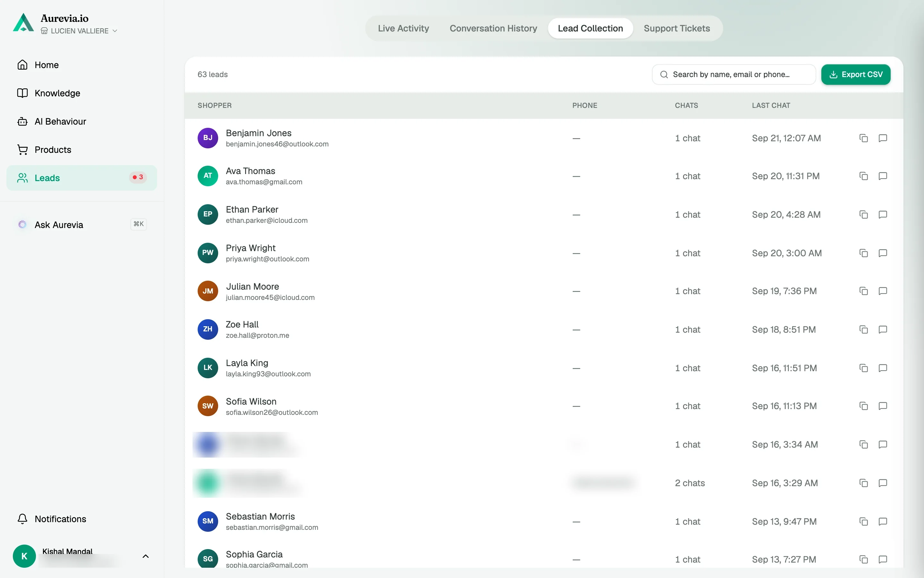Click BJ avatar for Benjamin Jones

coord(208,138)
